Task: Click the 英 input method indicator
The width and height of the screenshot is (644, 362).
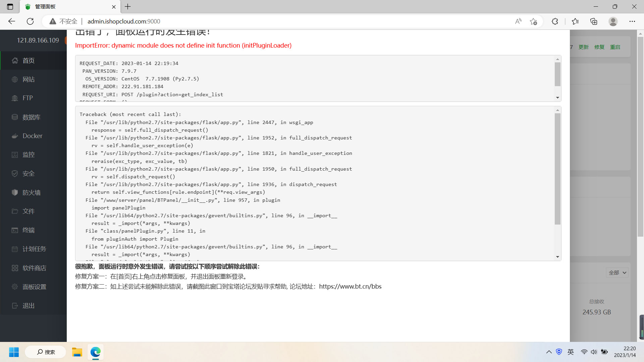Action: [571, 352]
